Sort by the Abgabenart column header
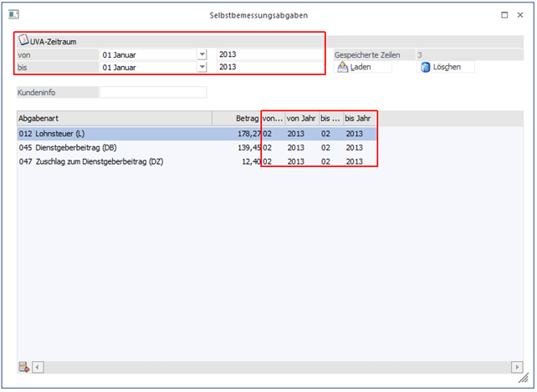Screen dimensions: 537x392 tap(113, 118)
